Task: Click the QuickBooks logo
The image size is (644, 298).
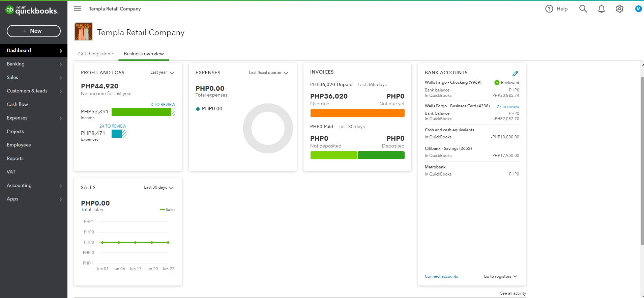Action: 32,10
